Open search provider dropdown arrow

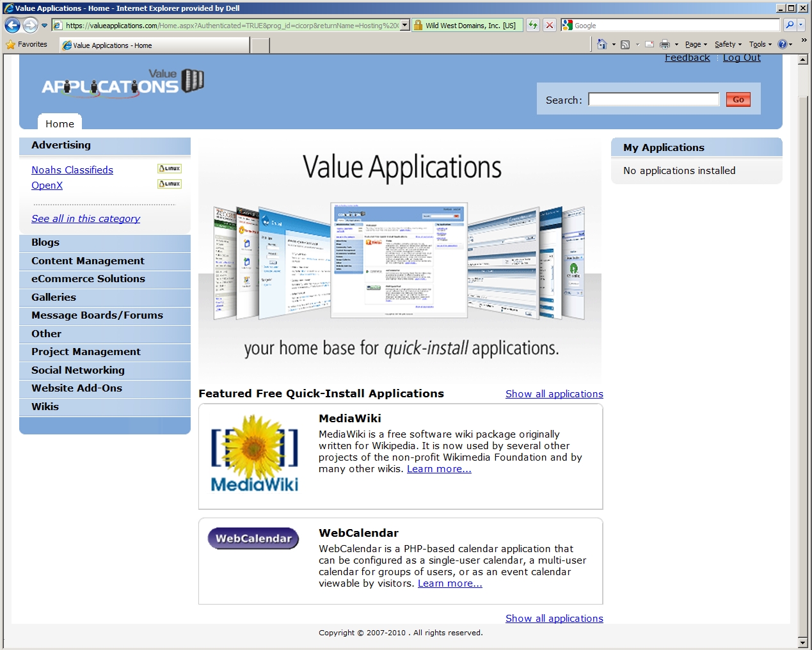[x=800, y=25]
